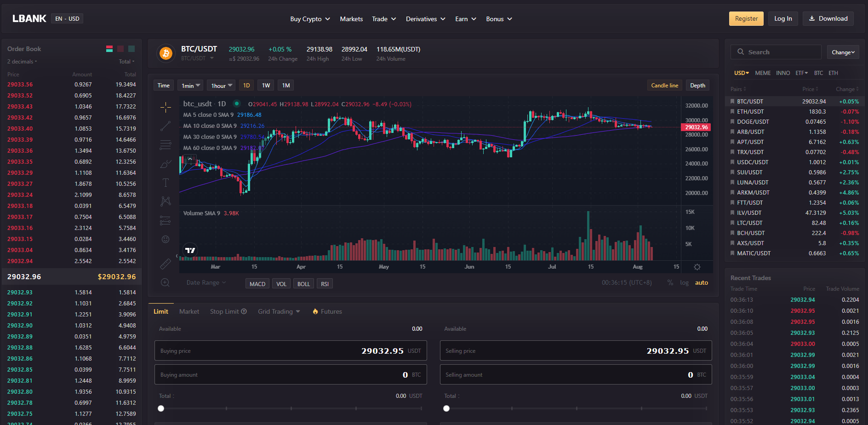Screen dimensions: 868x425
Task: Click the pair Search input
Action: [x=776, y=52]
